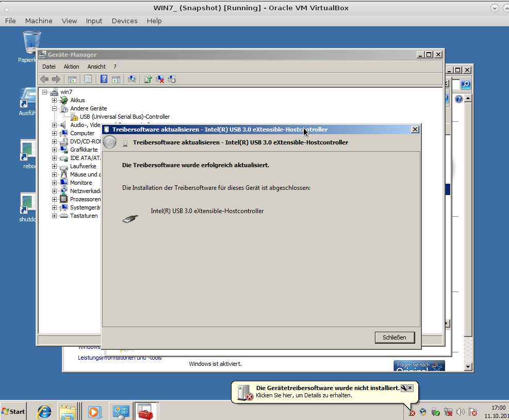Expand the Tastaturen tree node

(x=54, y=216)
